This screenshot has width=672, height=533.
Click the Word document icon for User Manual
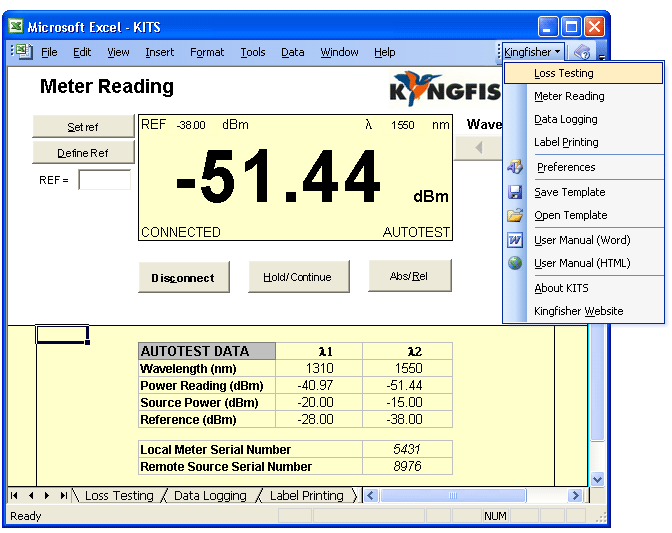[x=515, y=240]
